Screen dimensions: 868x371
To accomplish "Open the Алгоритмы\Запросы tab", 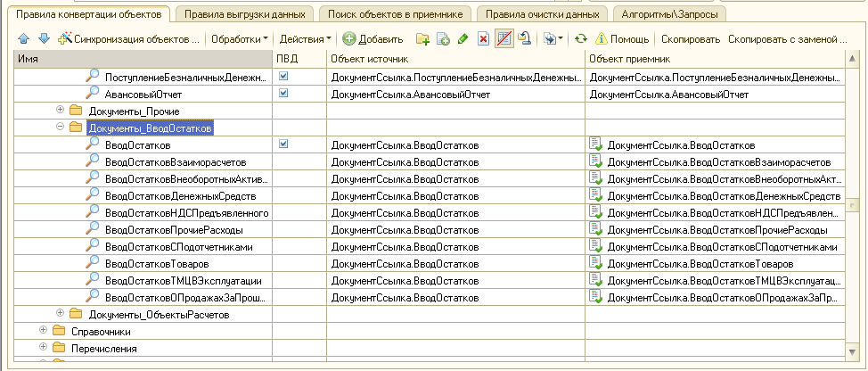I will click(x=670, y=14).
